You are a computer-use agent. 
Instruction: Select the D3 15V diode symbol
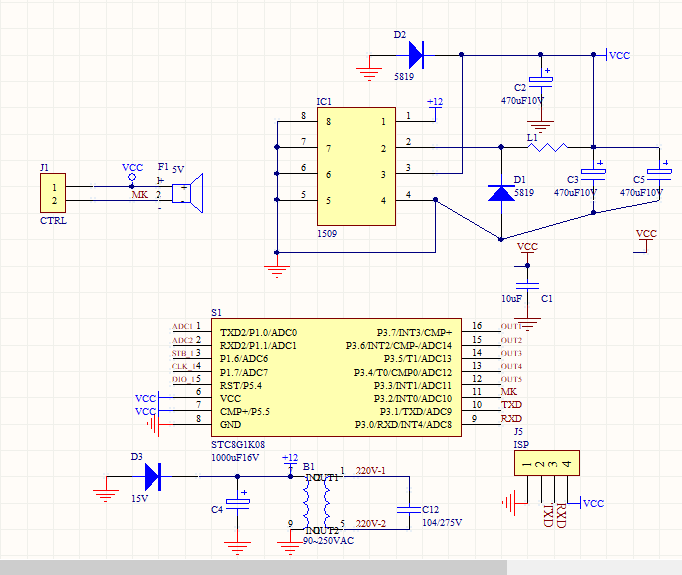tap(153, 477)
